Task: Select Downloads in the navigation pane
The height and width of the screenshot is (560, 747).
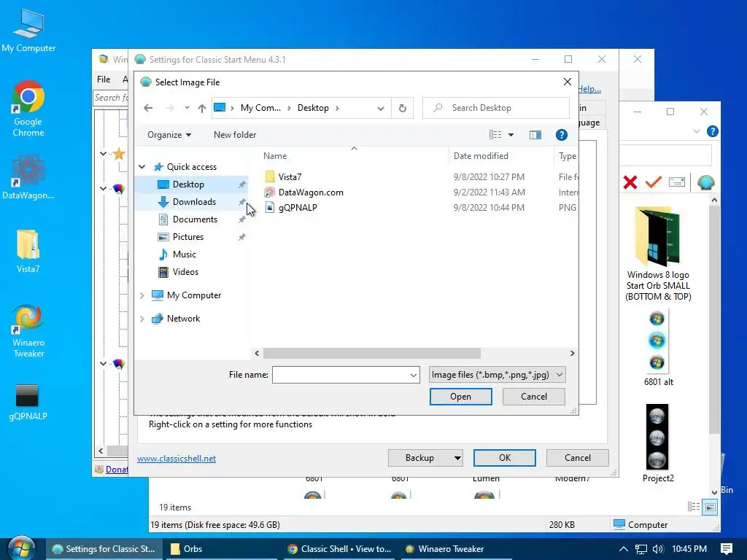Action: pyautogui.click(x=194, y=202)
